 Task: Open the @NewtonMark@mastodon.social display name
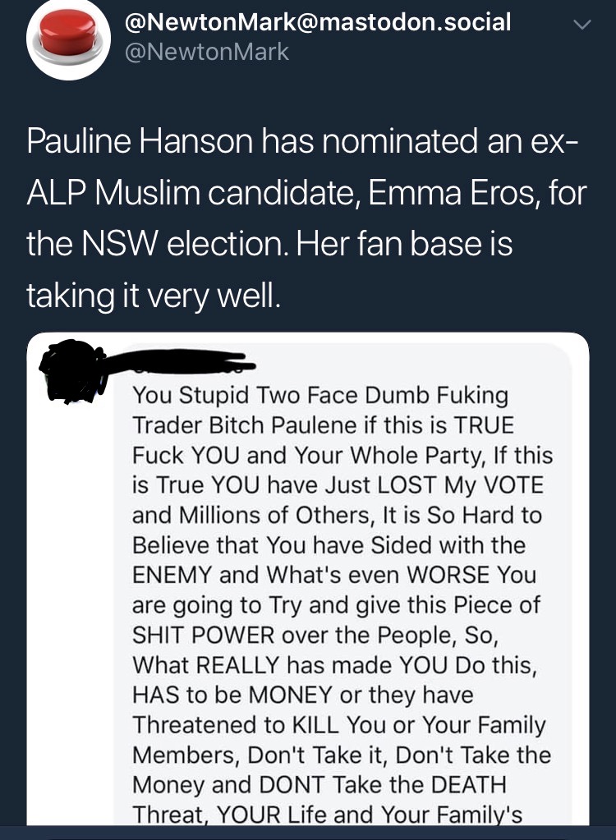point(318,22)
